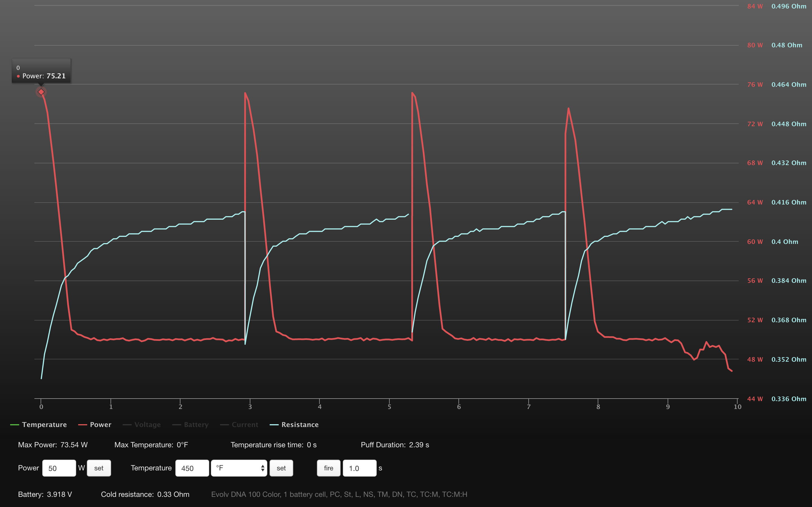This screenshot has height=507, width=812.
Task: Toggle the Temperature series in legend
Action: click(x=44, y=424)
